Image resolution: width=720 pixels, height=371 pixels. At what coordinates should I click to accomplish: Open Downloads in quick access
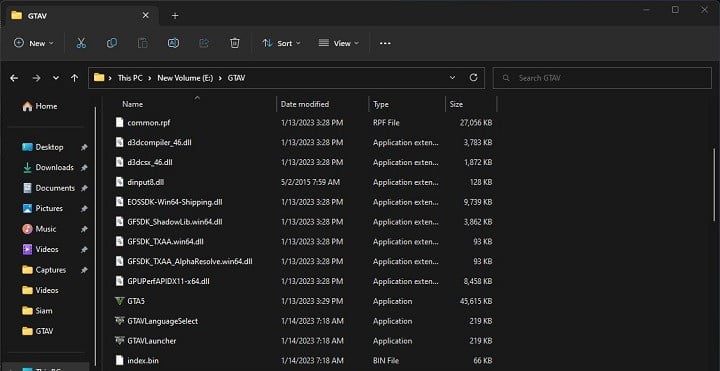click(x=48, y=168)
